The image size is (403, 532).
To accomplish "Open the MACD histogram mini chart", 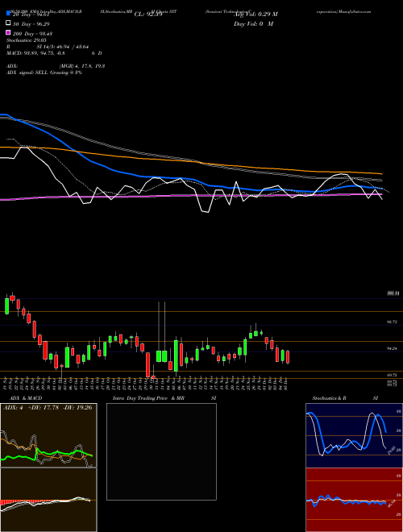I will 48,500.
